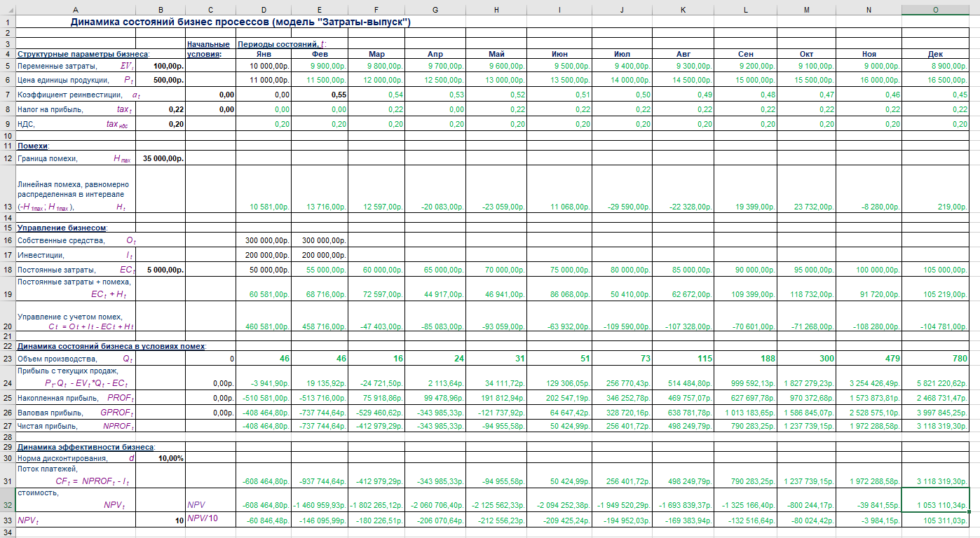Select the bold 0,55 reinvestment cell
The height and width of the screenshot is (538, 980).
319,95
